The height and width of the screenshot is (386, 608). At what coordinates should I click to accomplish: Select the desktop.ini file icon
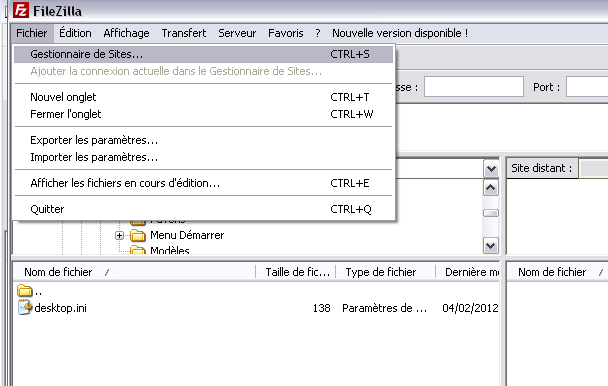pos(25,307)
